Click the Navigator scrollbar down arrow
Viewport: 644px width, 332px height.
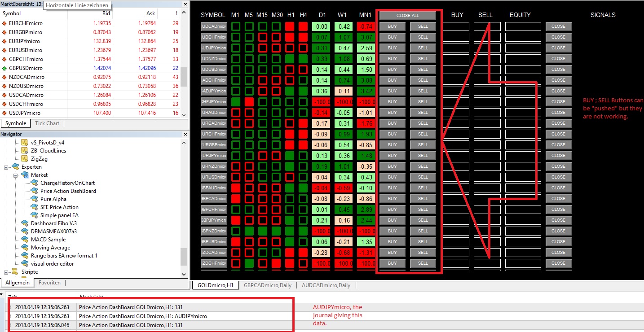tap(184, 274)
